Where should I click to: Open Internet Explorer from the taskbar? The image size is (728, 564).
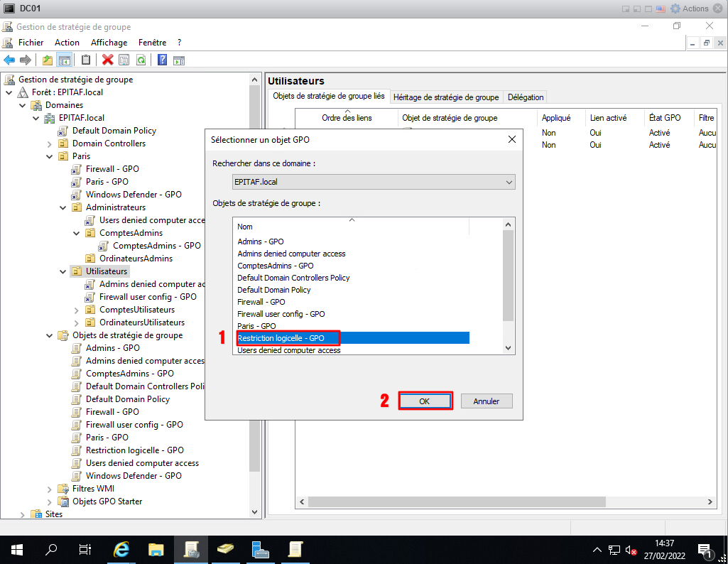pos(121,549)
